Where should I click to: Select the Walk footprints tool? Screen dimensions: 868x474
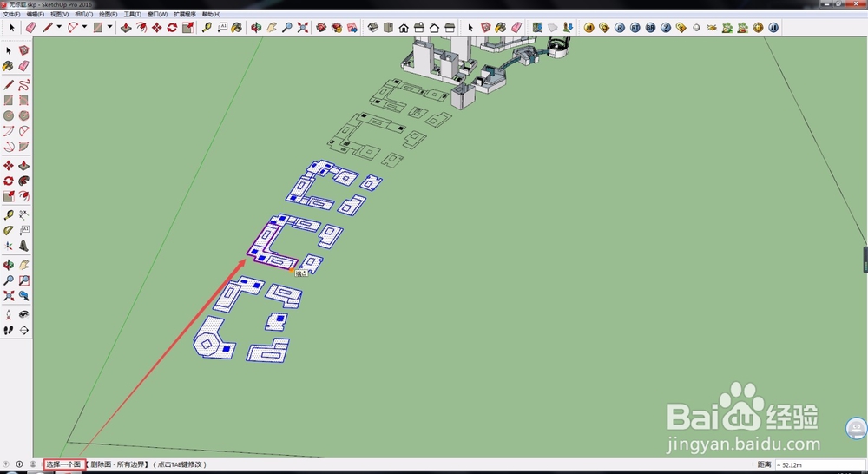pyautogui.click(x=9, y=331)
